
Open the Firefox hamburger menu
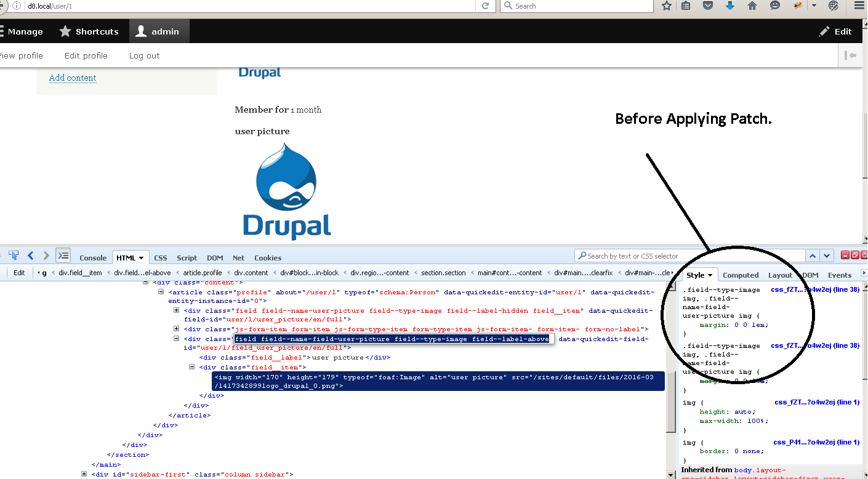[859, 6]
